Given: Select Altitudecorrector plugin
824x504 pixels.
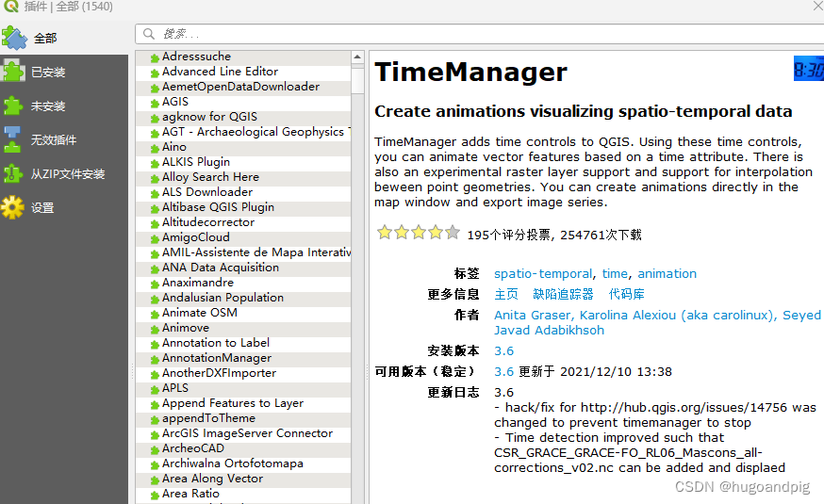Looking at the screenshot, I should (243, 222).
